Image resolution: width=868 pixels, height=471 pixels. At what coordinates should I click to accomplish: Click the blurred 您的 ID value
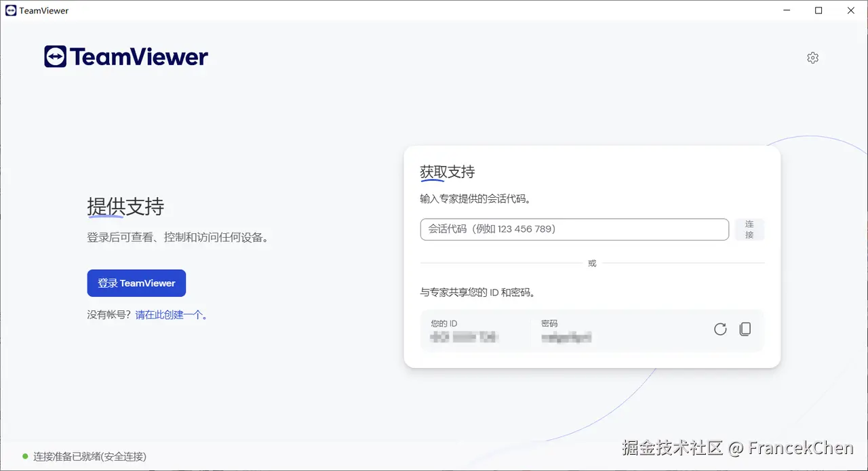[465, 337]
